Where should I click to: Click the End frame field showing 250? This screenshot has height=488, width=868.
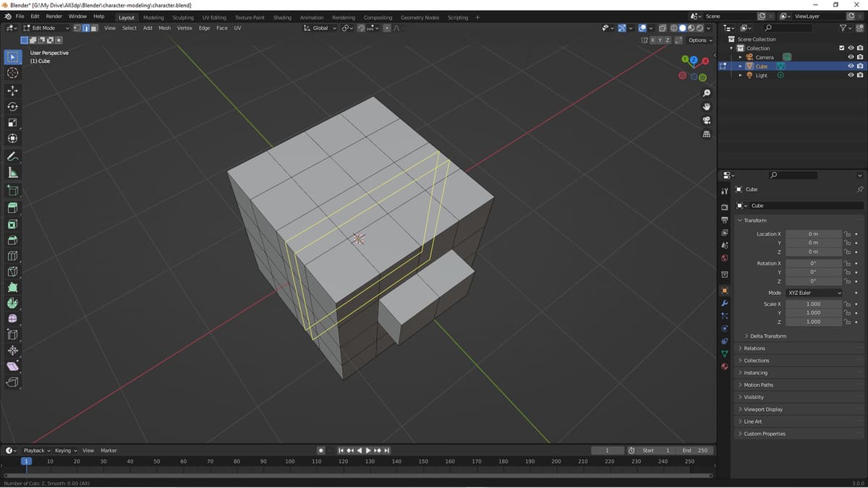tap(697, 450)
